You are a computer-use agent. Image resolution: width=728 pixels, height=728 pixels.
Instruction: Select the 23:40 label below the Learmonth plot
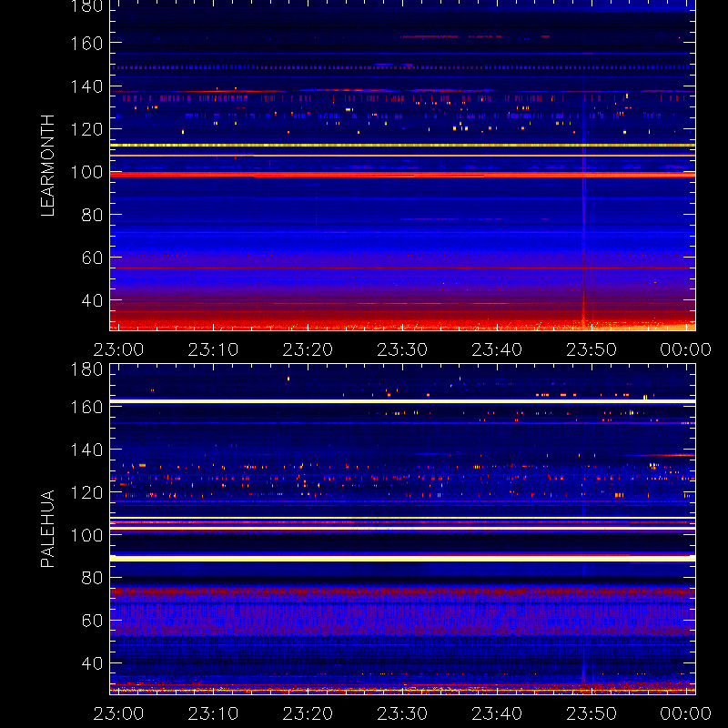coord(497,349)
